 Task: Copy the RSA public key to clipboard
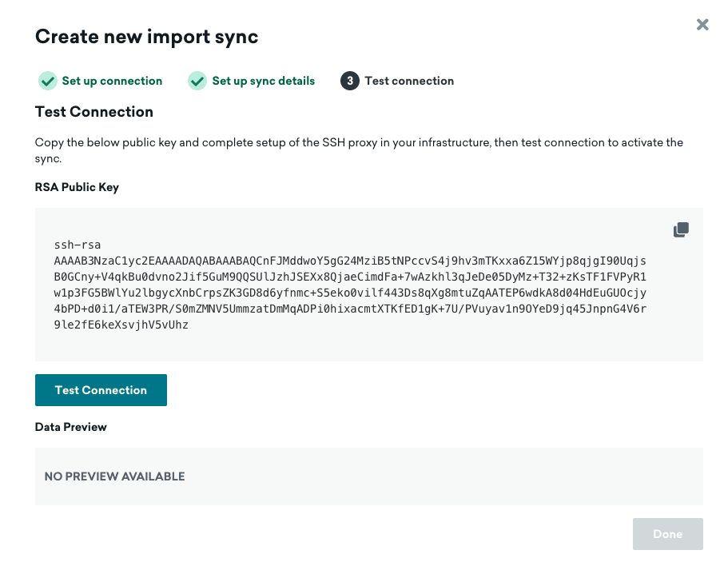click(x=681, y=230)
